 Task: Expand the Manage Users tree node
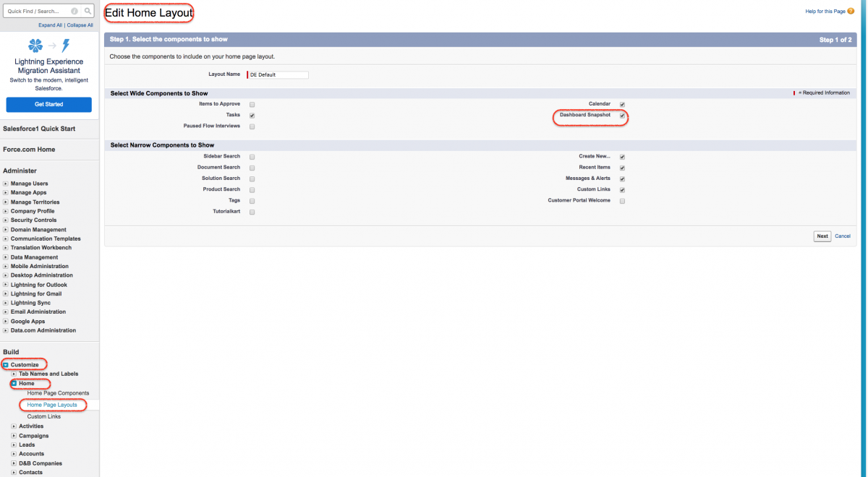(6, 184)
